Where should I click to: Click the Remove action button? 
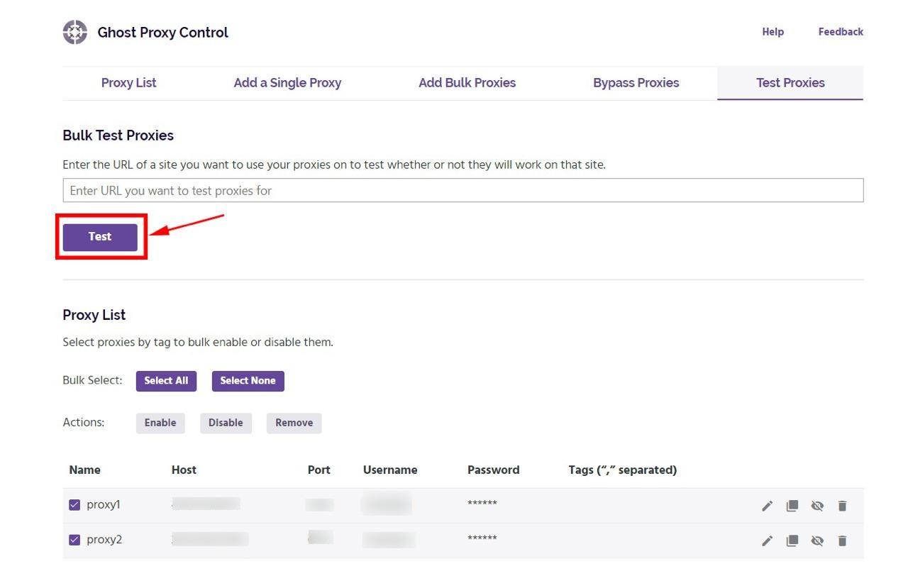tap(294, 423)
